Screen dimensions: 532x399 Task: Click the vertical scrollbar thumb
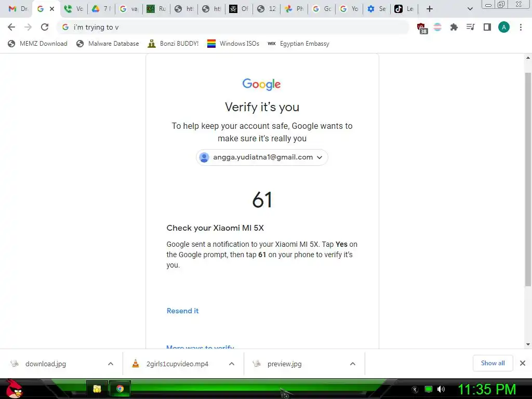528,179
